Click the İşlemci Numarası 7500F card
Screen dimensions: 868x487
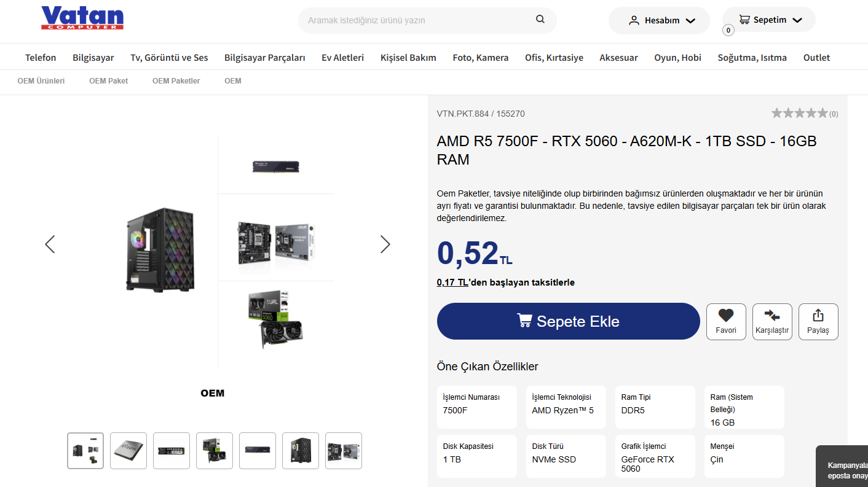click(x=477, y=407)
